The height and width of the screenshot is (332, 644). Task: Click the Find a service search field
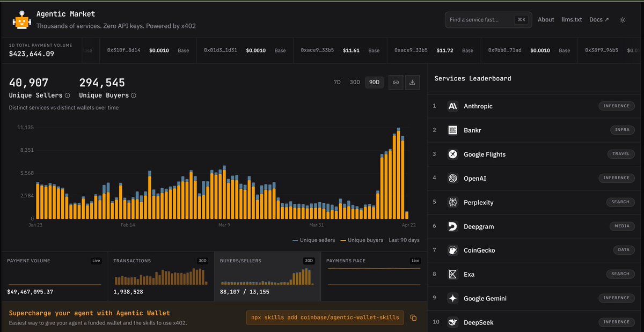pos(488,20)
